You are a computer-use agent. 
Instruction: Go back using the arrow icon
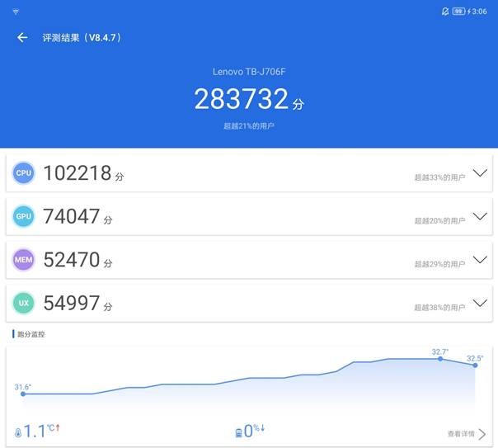22,37
